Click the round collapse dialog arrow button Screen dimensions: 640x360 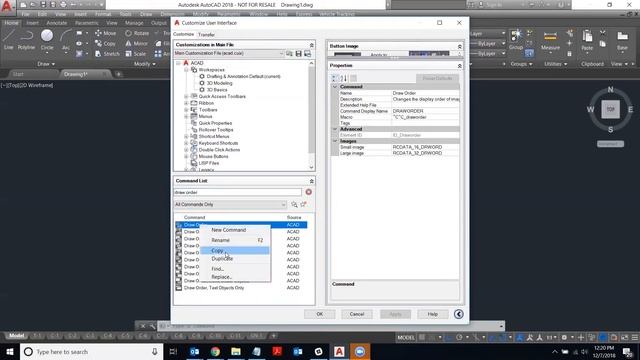tap(458, 314)
